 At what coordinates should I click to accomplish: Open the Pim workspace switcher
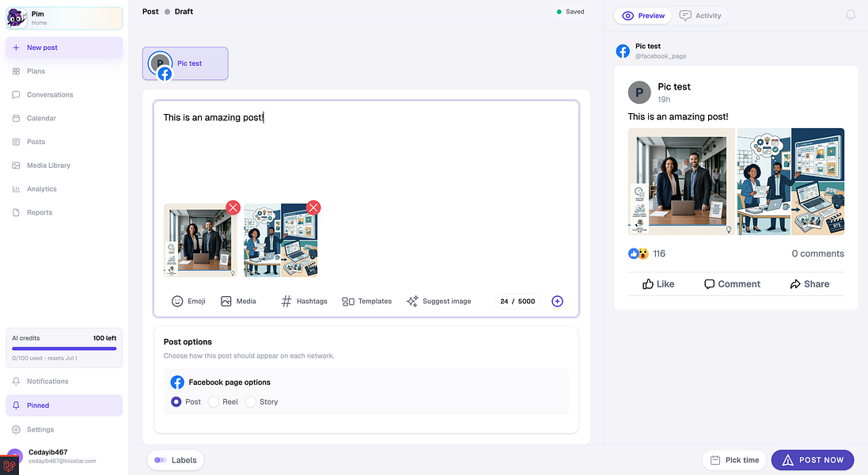coord(64,18)
